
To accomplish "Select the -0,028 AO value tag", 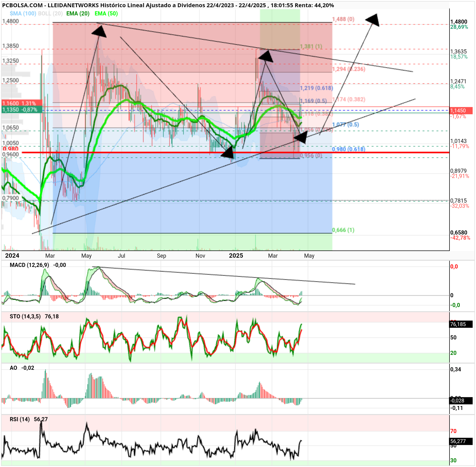I will coord(461,401).
